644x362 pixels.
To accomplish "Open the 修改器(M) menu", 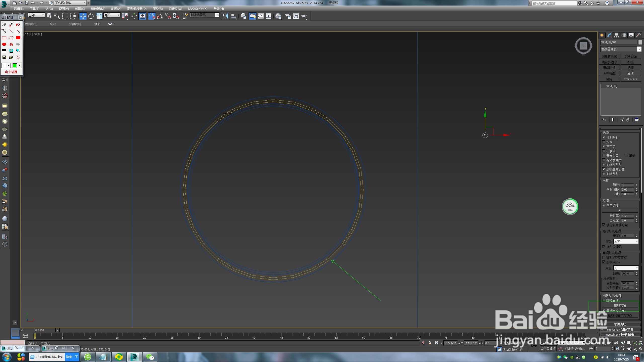I will tap(98, 9).
